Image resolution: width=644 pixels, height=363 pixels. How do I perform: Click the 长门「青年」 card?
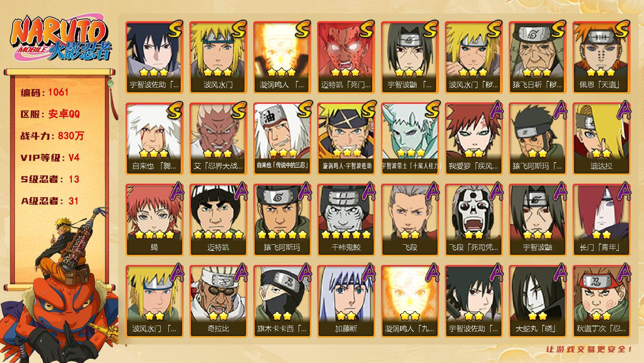coord(601,220)
